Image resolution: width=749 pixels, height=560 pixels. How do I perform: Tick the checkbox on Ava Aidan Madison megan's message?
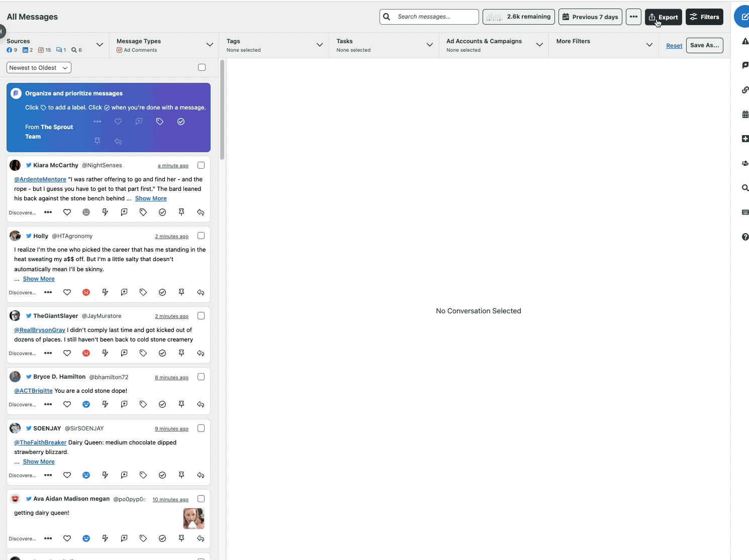[201, 499]
